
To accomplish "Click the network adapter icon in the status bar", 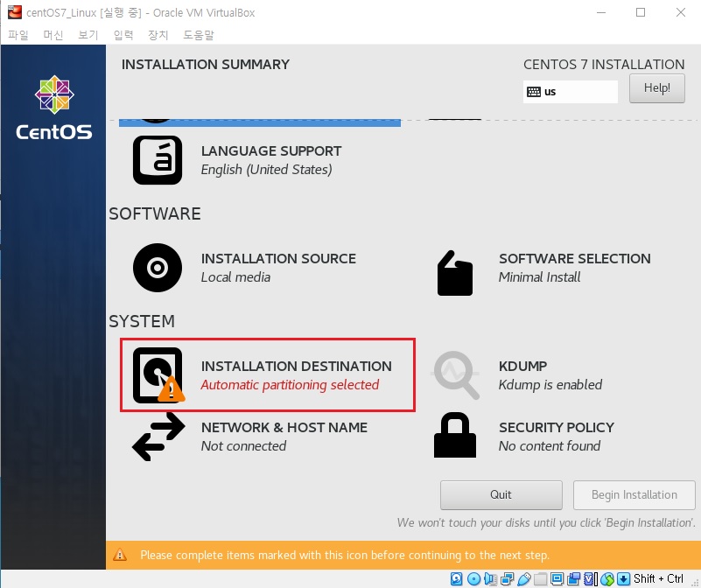I will pyautogui.click(x=507, y=578).
